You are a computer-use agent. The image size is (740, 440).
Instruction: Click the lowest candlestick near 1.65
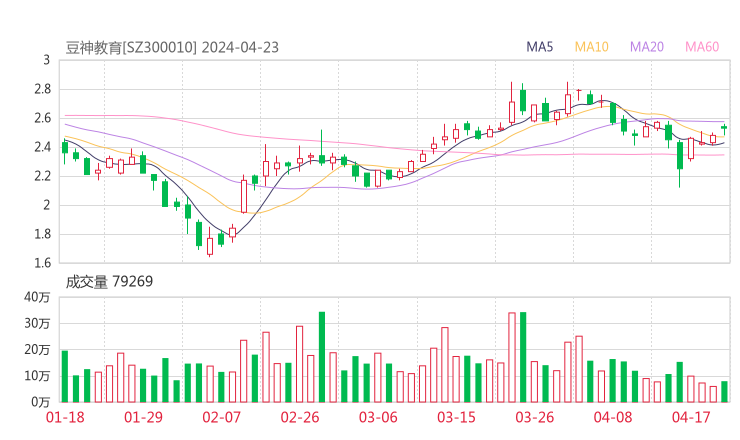coord(210,242)
